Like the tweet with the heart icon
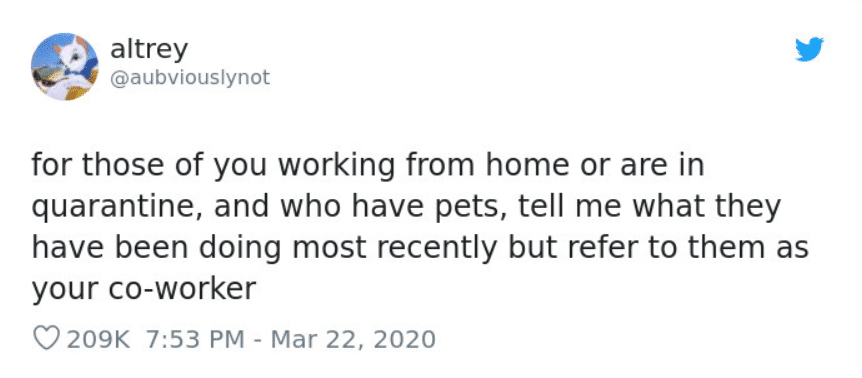The image size is (862, 378). click(x=47, y=339)
